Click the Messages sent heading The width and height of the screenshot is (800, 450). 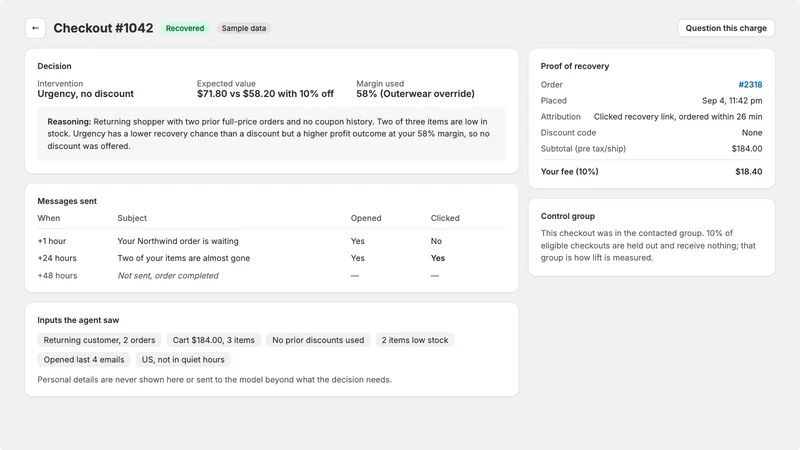[67, 201]
